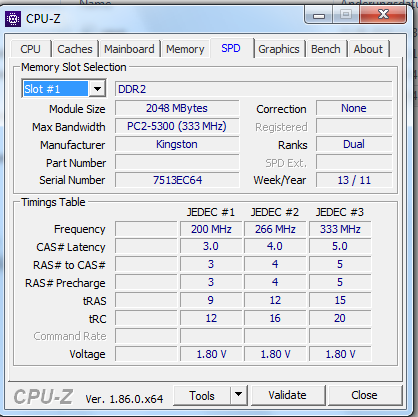This screenshot has height=417, width=418.
Task: Close CPU-Z with the X title button
Action: pyautogui.click(x=383, y=15)
